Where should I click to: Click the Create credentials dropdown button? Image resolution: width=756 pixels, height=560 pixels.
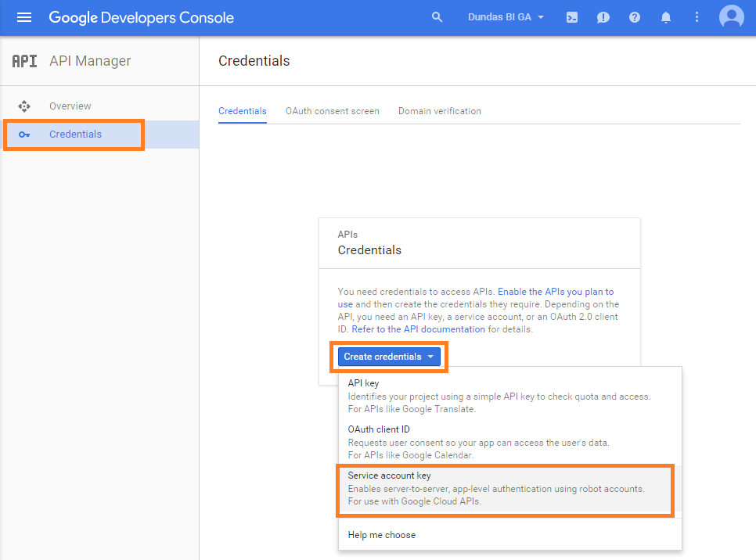389,357
